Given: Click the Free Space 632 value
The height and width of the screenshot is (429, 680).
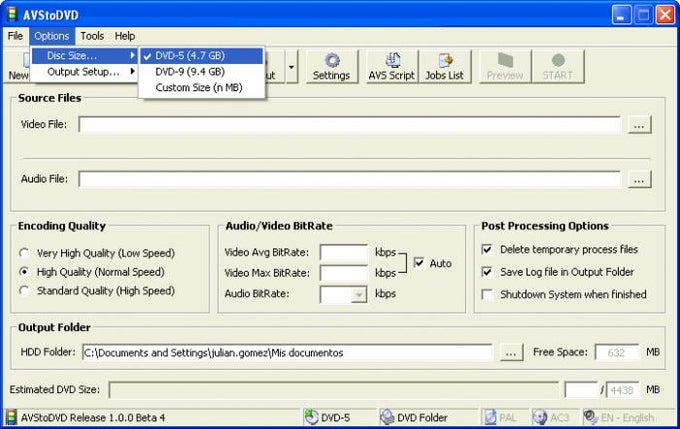Looking at the screenshot, I should (617, 352).
